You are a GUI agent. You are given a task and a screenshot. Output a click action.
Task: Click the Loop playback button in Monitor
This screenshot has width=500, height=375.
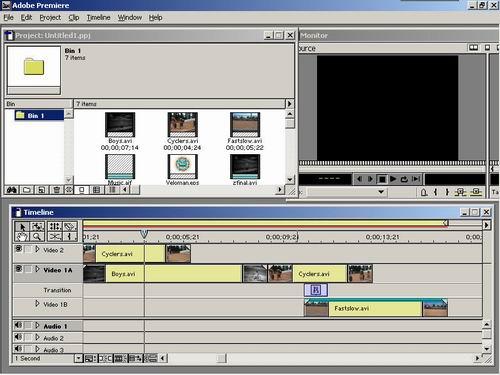(x=404, y=179)
